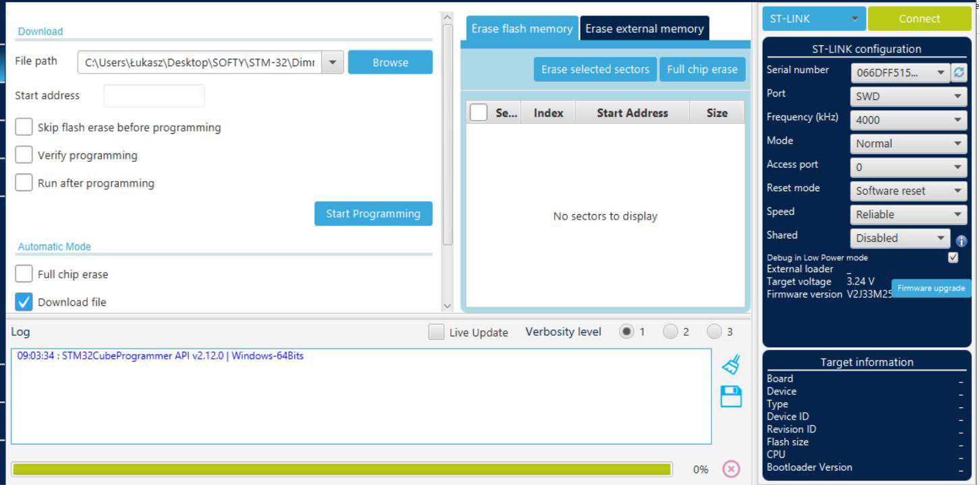
Task: Click the download panel vertical scrollbar
Action: (447, 134)
